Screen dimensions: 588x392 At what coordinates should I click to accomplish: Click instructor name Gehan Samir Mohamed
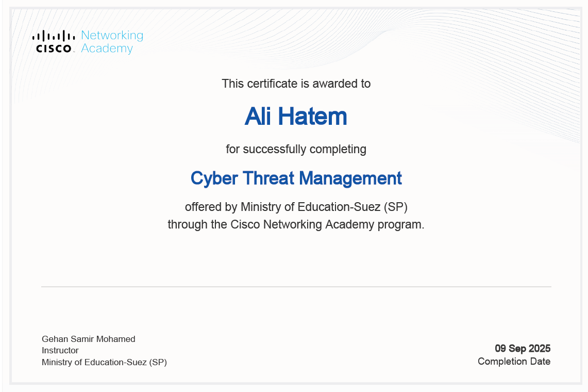pyautogui.click(x=88, y=339)
